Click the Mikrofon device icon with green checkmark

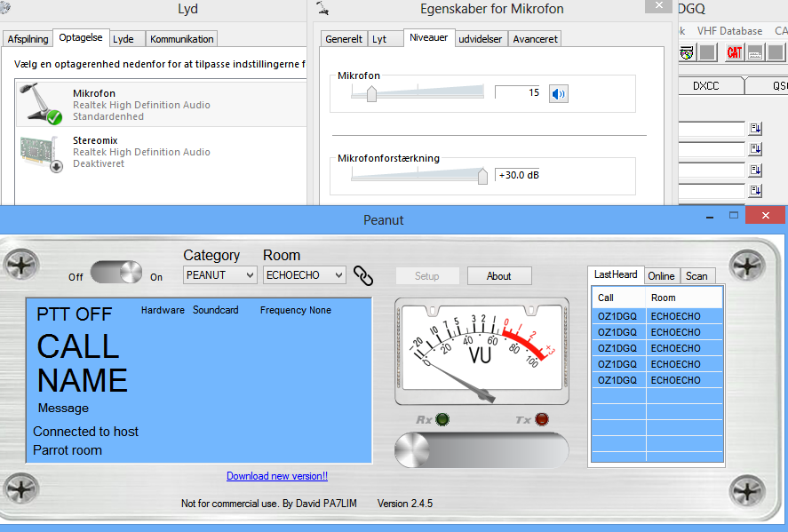(x=41, y=104)
